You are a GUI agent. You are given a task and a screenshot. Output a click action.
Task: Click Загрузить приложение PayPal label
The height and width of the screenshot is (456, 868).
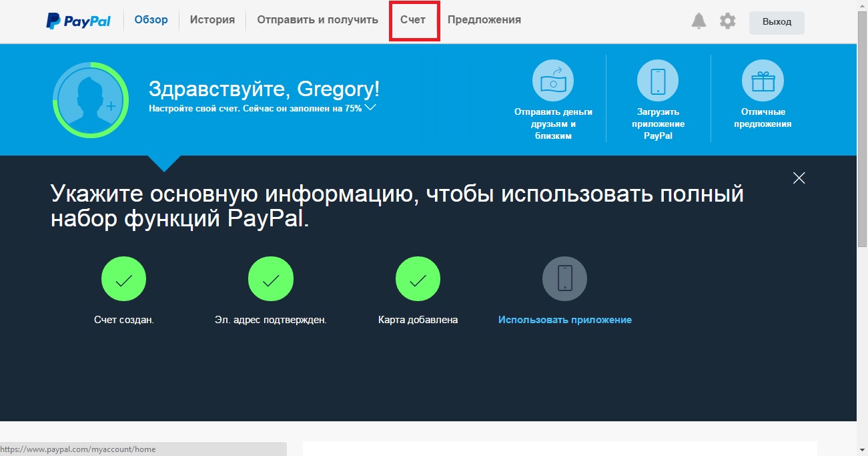[x=658, y=124]
